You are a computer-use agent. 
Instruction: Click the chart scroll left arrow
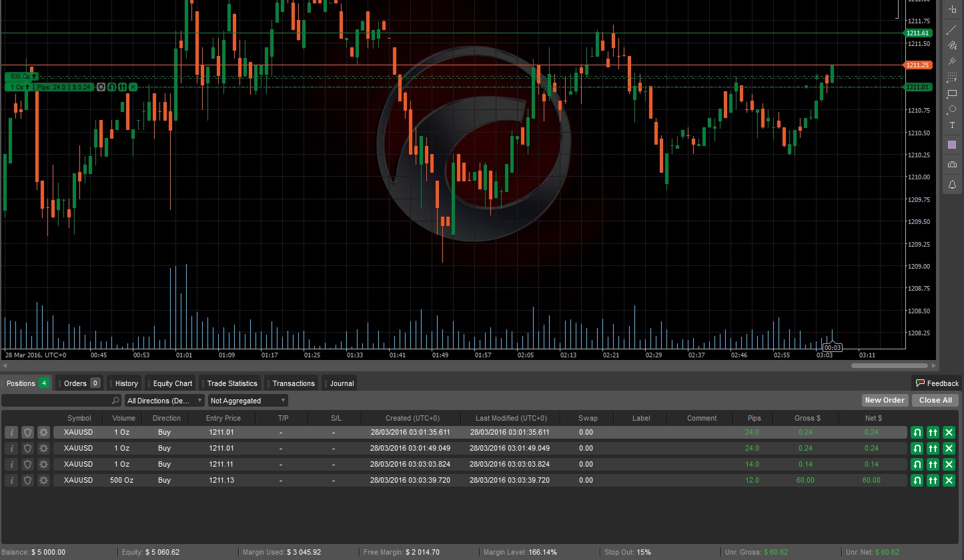click(5, 366)
